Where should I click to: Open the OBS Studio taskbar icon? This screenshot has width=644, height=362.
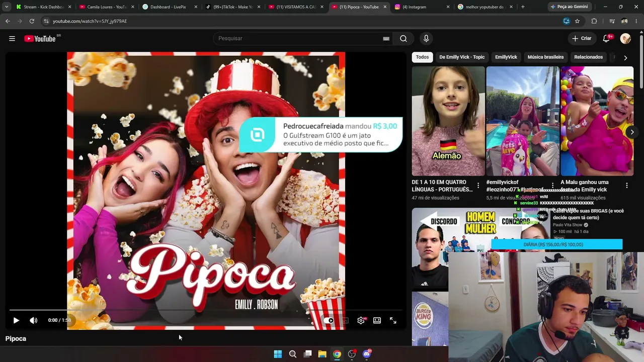(x=352, y=354)
